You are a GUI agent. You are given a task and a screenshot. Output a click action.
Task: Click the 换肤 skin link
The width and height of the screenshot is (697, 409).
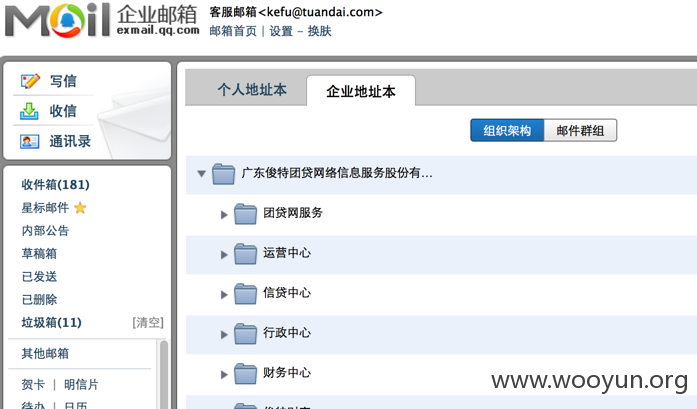[319, 31]
